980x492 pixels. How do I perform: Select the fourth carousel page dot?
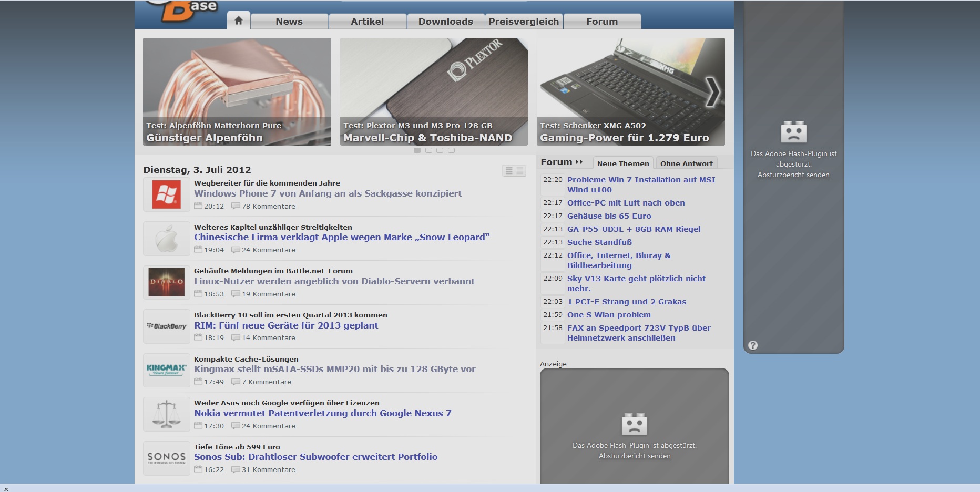click(x=451, y=150)
